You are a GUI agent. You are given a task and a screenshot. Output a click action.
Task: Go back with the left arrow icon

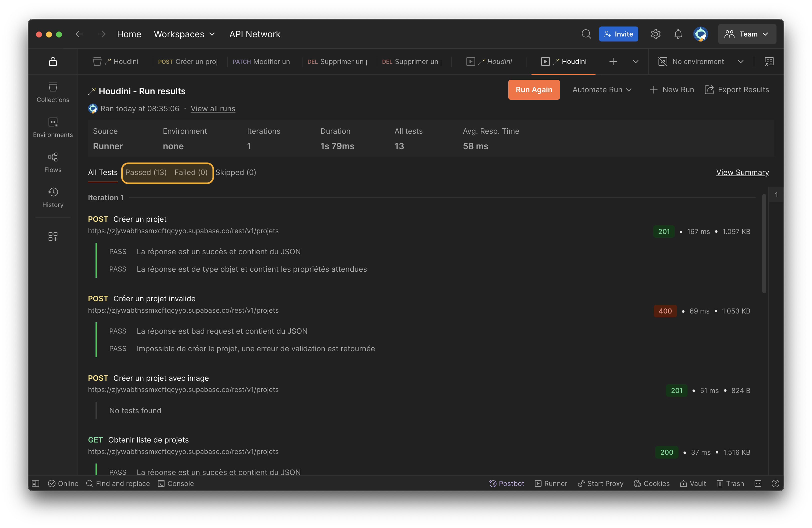pos(79,34)
